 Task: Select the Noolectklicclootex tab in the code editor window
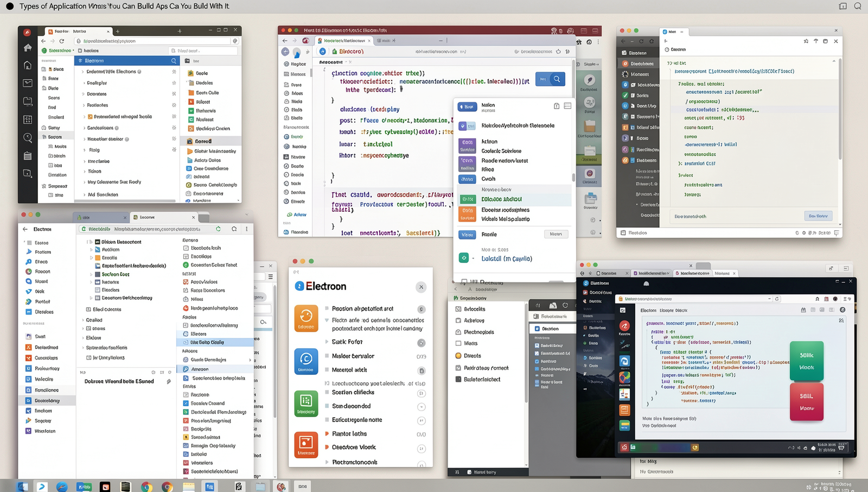coord(344,41)
